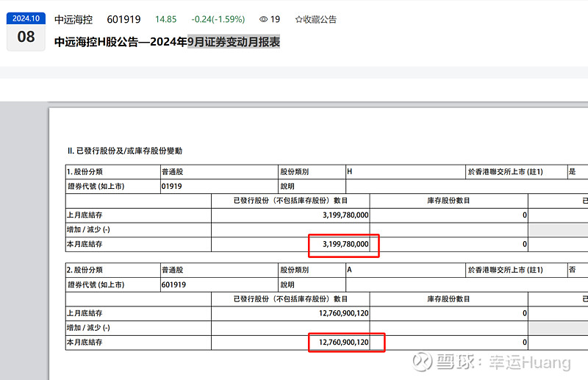The image size is (588, 380).
Task: Click the star favorite announcement icon
Action: point(298,20)
